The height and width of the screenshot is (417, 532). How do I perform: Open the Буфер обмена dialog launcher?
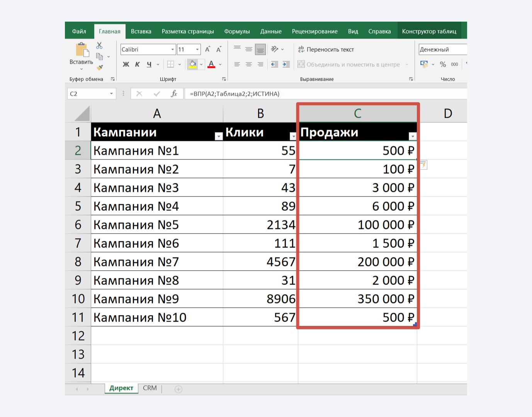pos(113,79)
